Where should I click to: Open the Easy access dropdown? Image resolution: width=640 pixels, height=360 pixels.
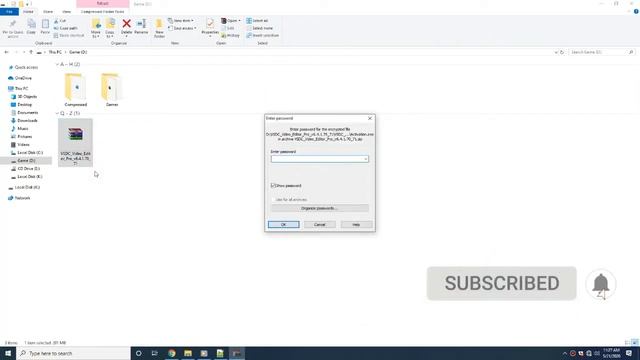(182, 28)
